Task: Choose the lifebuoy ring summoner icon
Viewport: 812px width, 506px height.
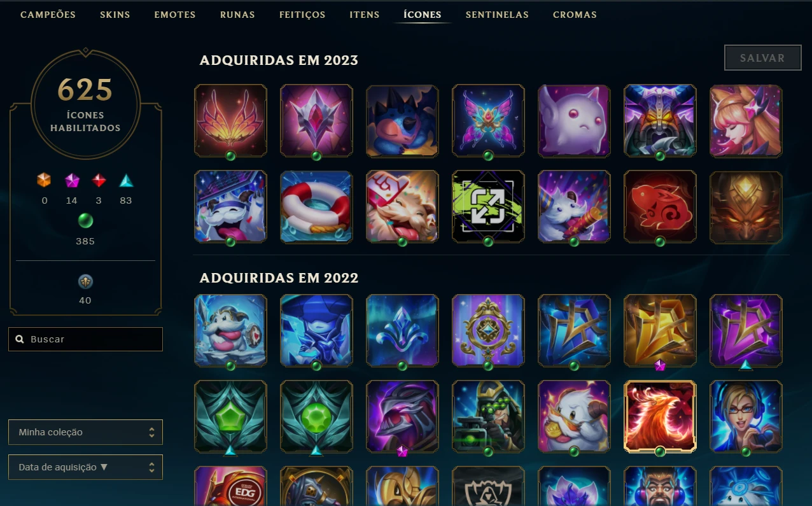Action: click(x=316, y=206)
